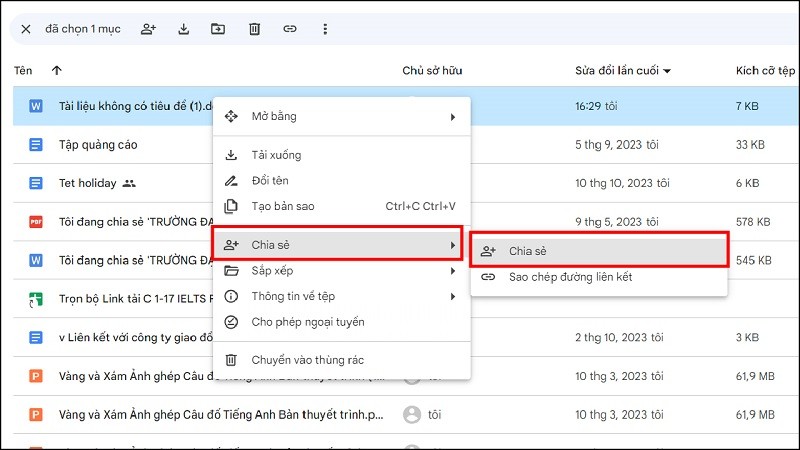Click the 'Kích cỡ tệp' column header
The image size is (800, 450).
[765, 70]
